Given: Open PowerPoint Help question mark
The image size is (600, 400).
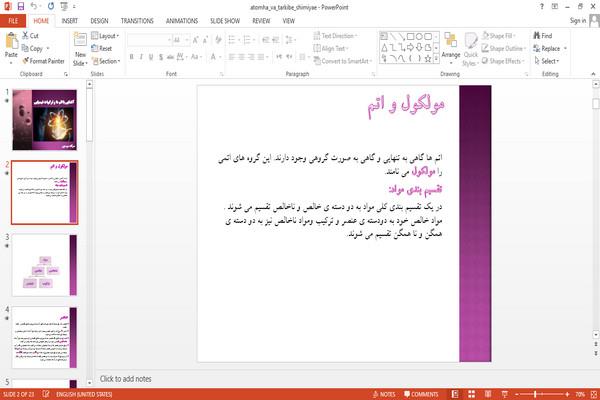Looking at the screenshot, I should coord(541,7).
